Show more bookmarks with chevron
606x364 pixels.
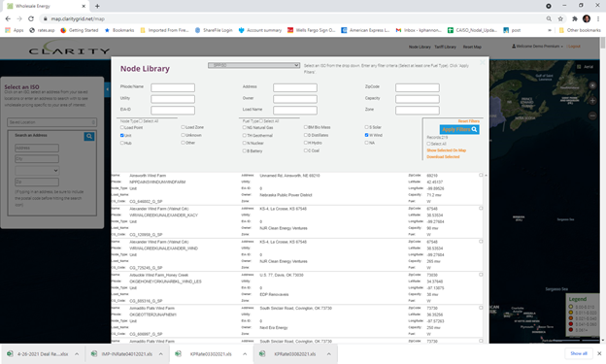(x=550, y=30)
